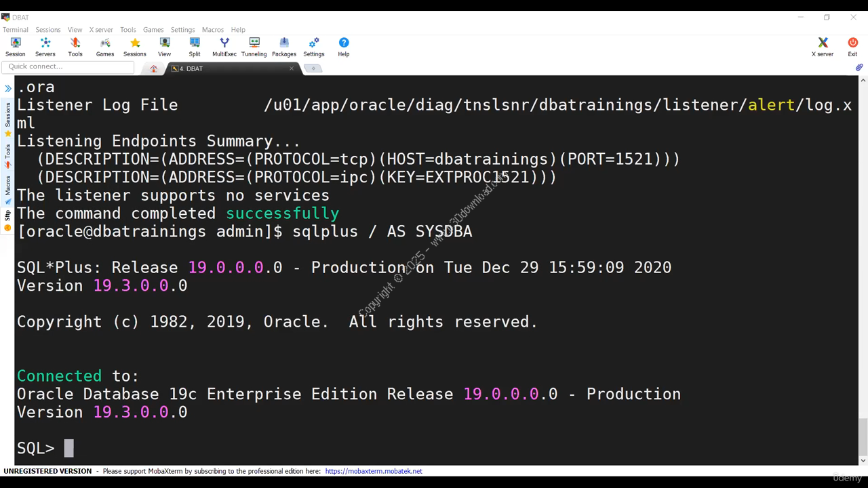Minimize the MobaXterm window

tap(801, 17)
